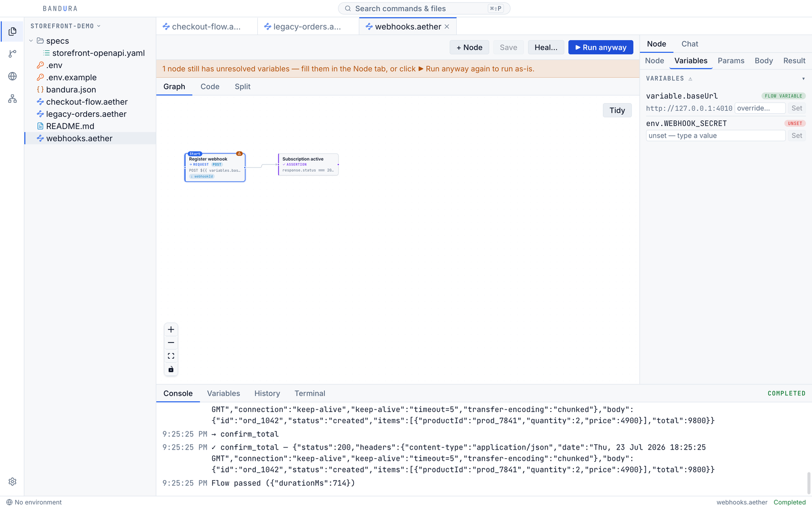Viewport: 812px width, 508px height.
Task: Select the Register webhook node
Action: click(215, 167)
